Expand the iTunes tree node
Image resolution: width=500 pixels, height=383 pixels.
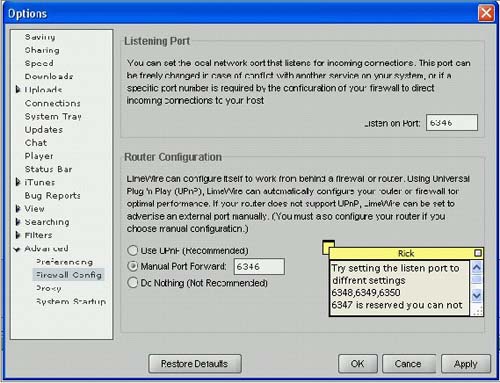[x=18, y=182]
